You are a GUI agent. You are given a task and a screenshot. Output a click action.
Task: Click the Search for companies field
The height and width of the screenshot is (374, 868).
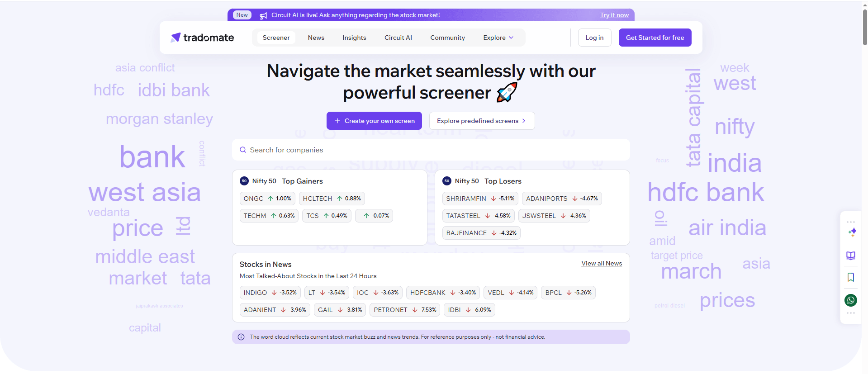(x=431, y=150)
